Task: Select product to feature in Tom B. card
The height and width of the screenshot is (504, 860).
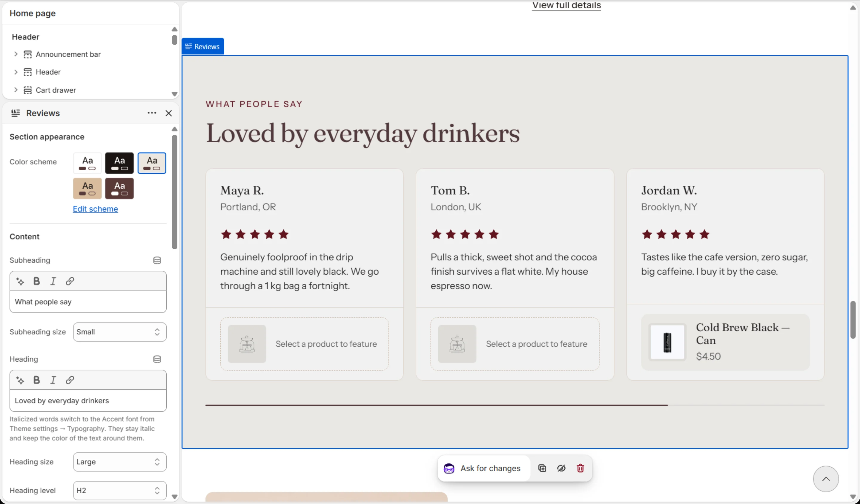Action: [x=515, y=344]
